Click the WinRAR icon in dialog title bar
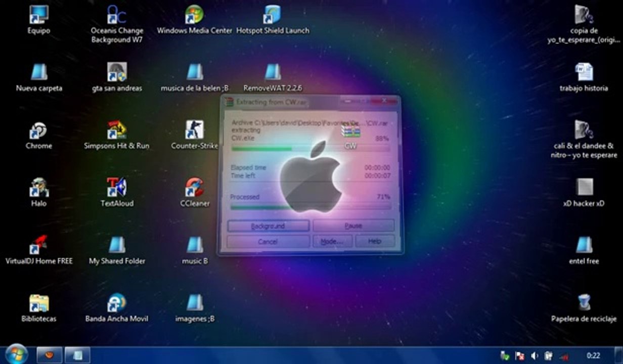Screen dimensions: 623x364 point(229,102)
